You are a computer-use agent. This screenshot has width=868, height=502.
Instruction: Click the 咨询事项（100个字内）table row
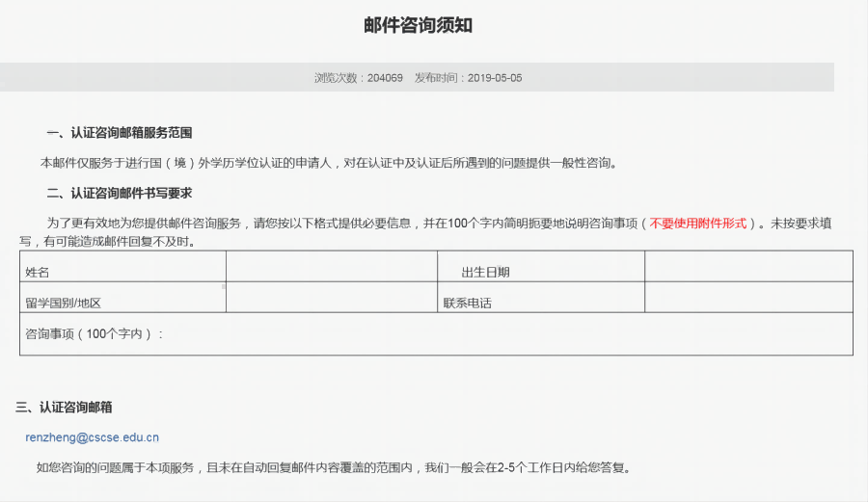click(x=436, y=333)
